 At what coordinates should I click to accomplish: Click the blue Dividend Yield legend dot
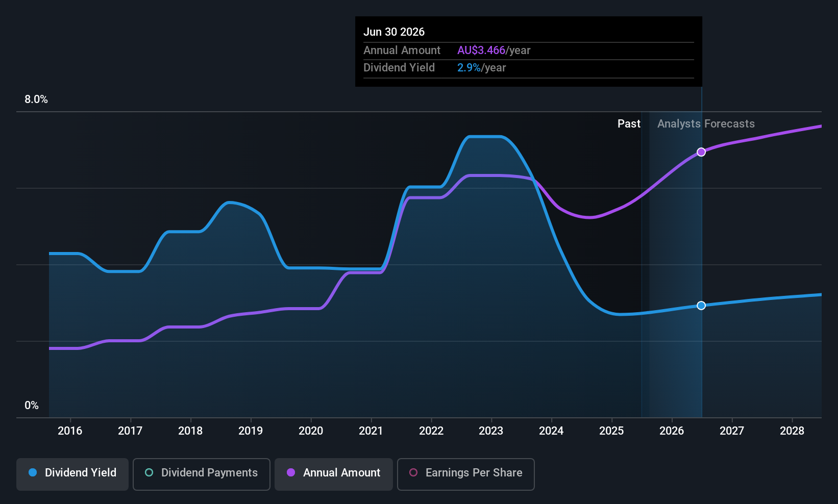click(33, 473)
